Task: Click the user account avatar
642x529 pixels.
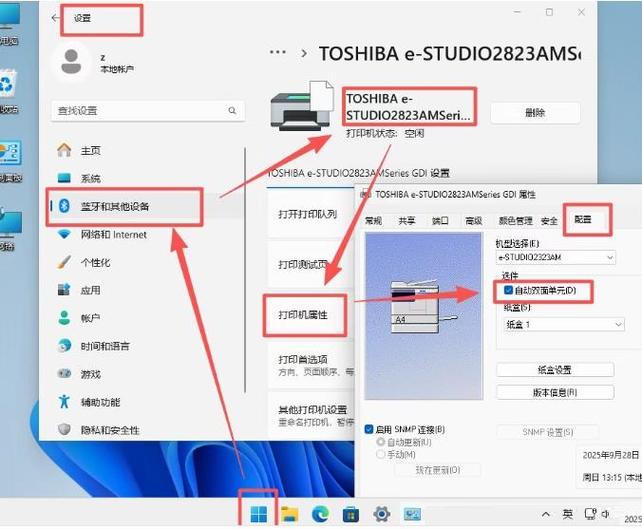Action: tap(71, 61)
